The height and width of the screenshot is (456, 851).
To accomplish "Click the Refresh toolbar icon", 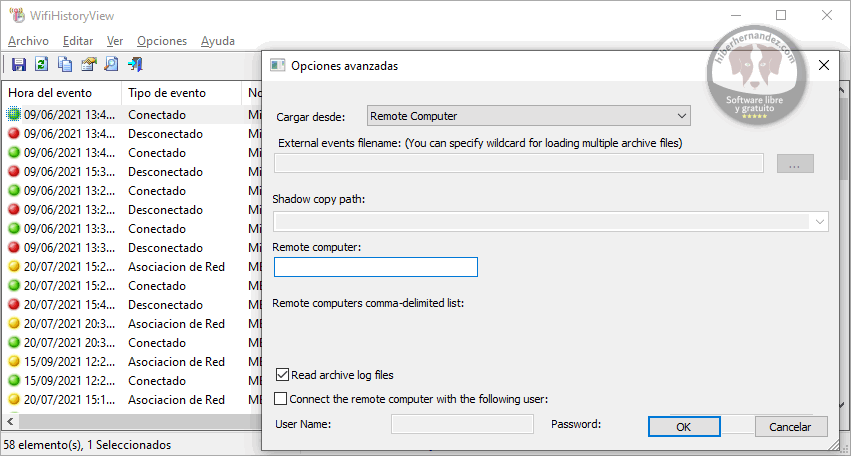I will tap(41, 65).
